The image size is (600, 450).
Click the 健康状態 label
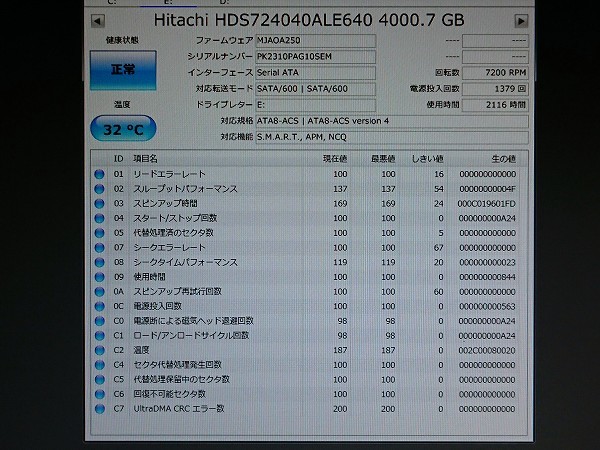[x=122, y=40]
